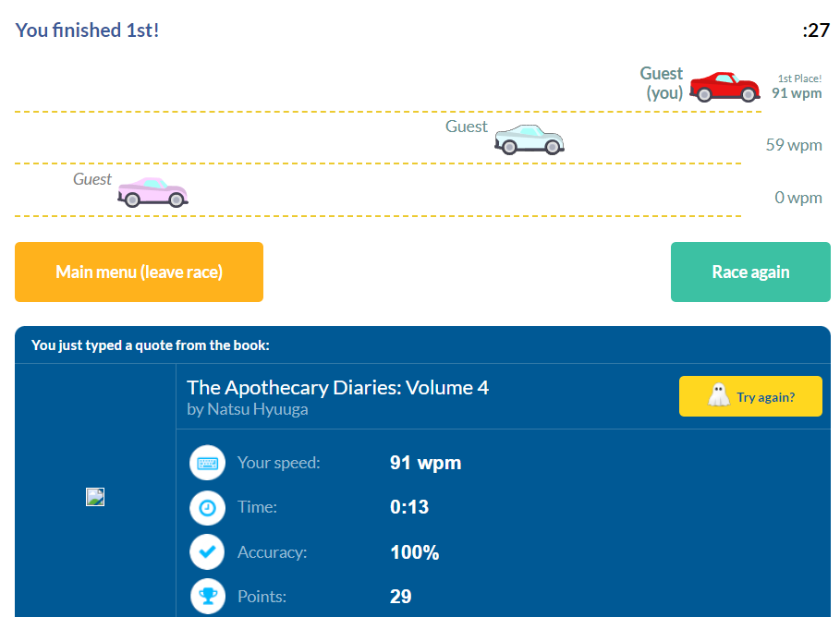Click the Try again? yellow button
This screenshot has width=840, height=617.
[750, 396]
